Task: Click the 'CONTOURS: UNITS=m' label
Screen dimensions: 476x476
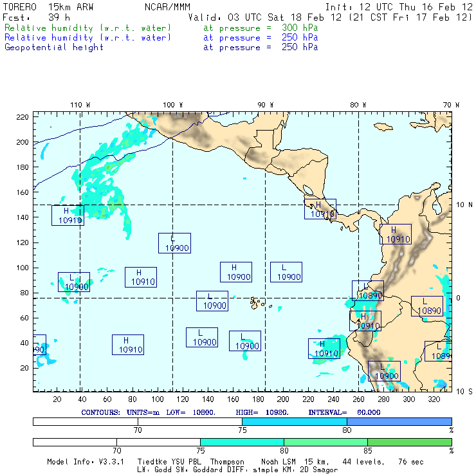Action: click(x=120, y=412)
